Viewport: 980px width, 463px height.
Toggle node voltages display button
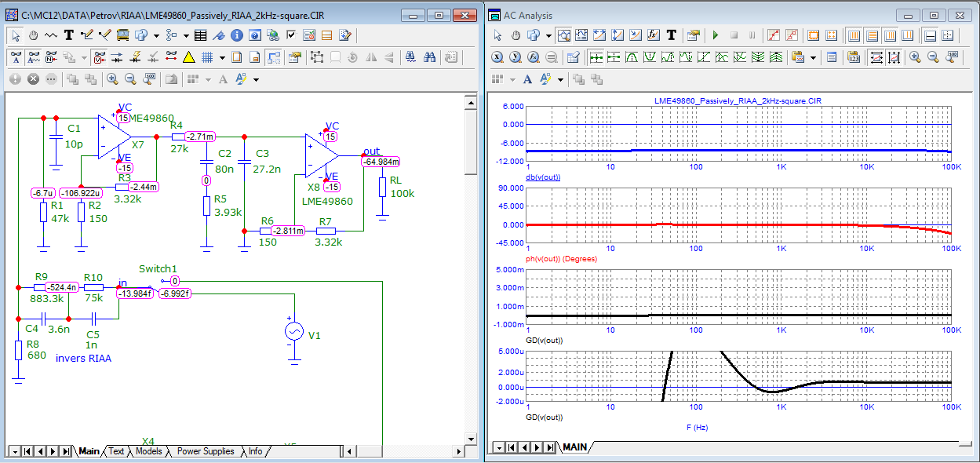(x=99, y=57)
